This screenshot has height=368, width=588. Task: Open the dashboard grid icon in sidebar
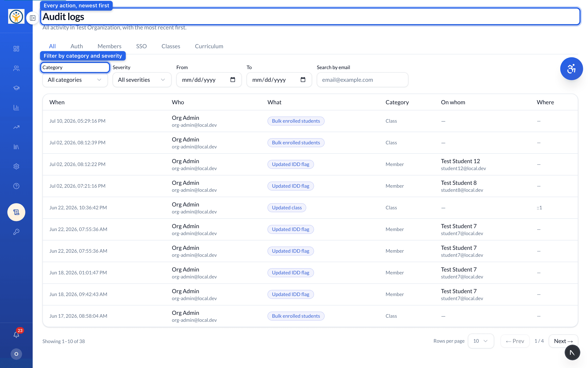(x=16, y=49)
